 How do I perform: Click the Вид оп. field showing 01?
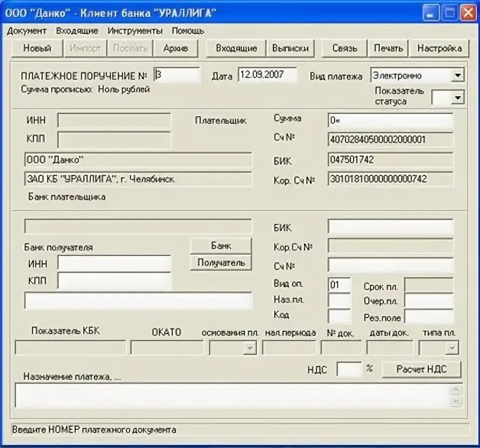tap(339, 285)
